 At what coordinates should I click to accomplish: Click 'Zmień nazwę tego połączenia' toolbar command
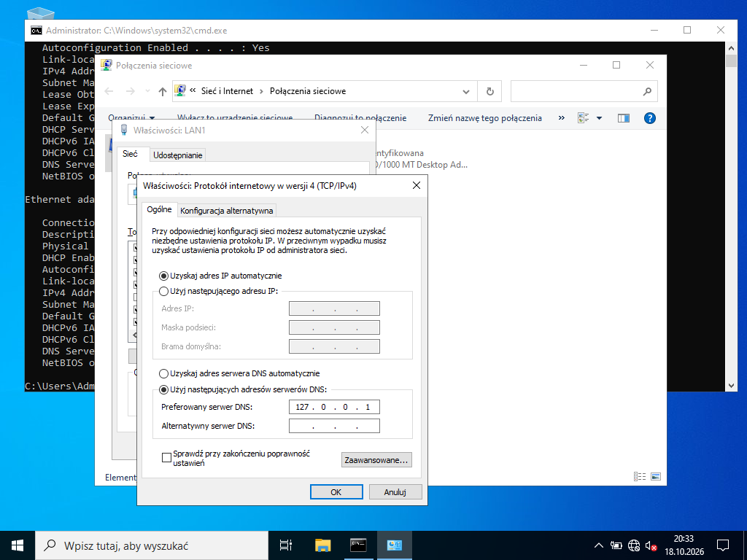(485, 118)
